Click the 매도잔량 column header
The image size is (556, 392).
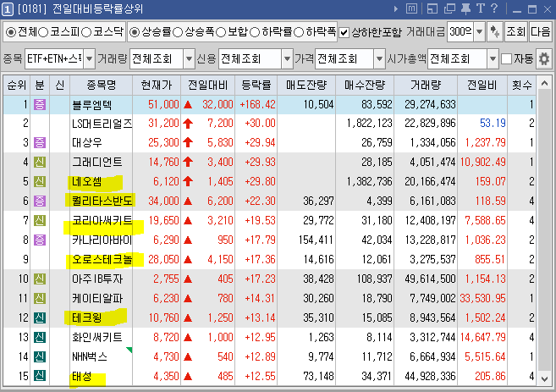click(x=306, y=86)
